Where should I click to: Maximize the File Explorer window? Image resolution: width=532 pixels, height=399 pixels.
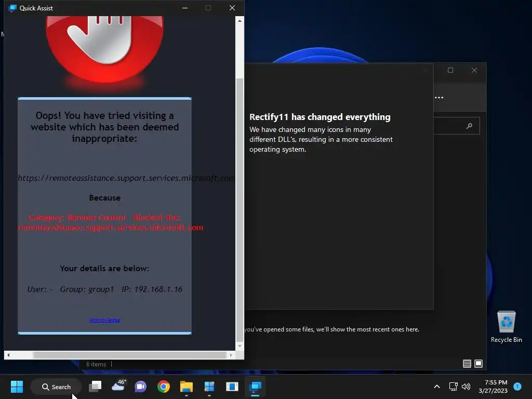click(x=450, y=70)
